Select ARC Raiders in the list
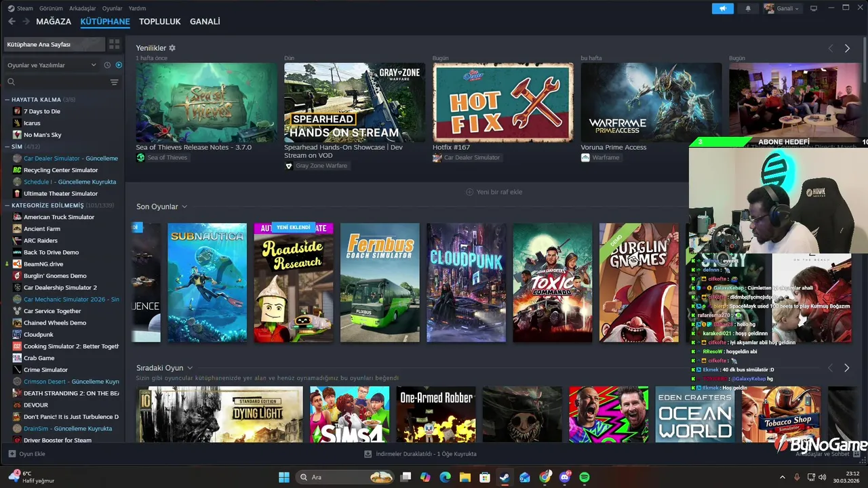This screenshot has width=868, height=488. [41, 241]
